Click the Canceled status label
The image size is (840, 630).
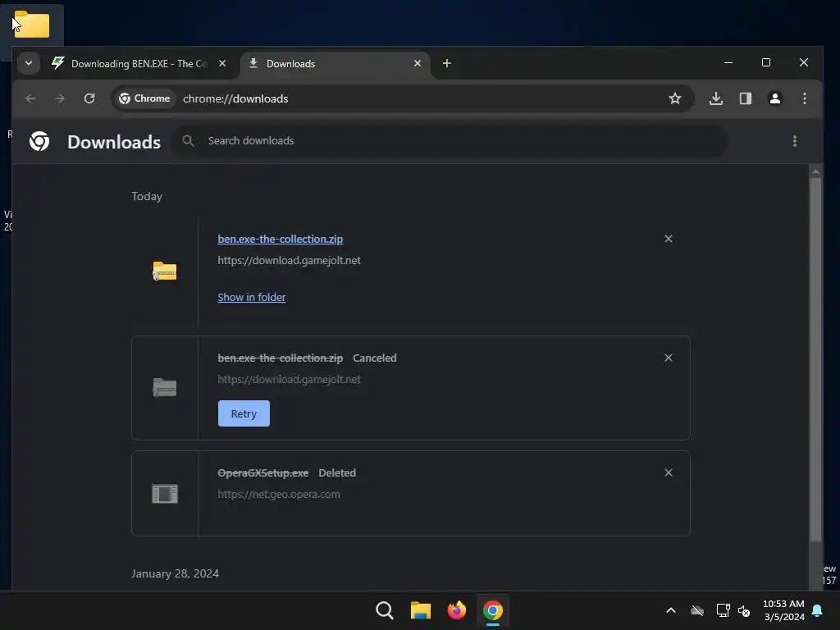point(374,358)
